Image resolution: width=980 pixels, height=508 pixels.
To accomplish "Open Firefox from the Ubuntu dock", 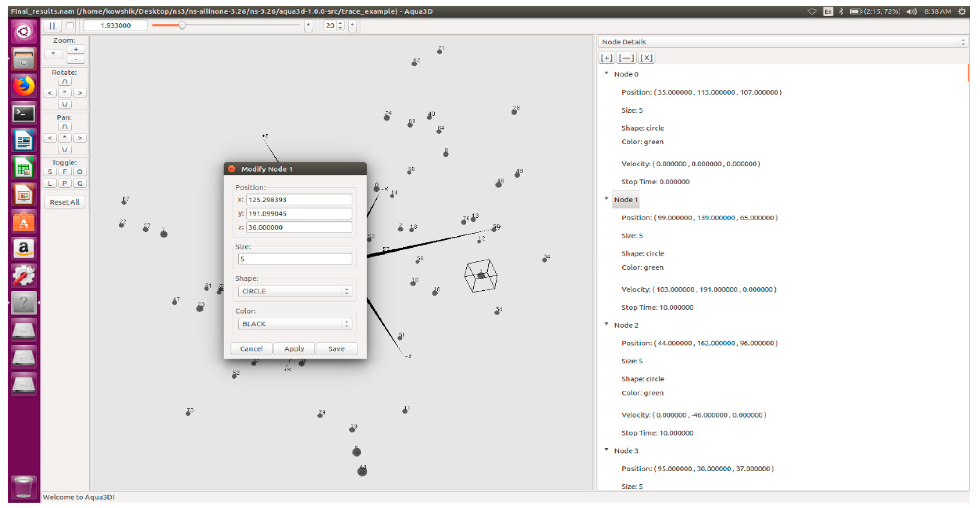I will pyautogui.click(x=24, y=86).
